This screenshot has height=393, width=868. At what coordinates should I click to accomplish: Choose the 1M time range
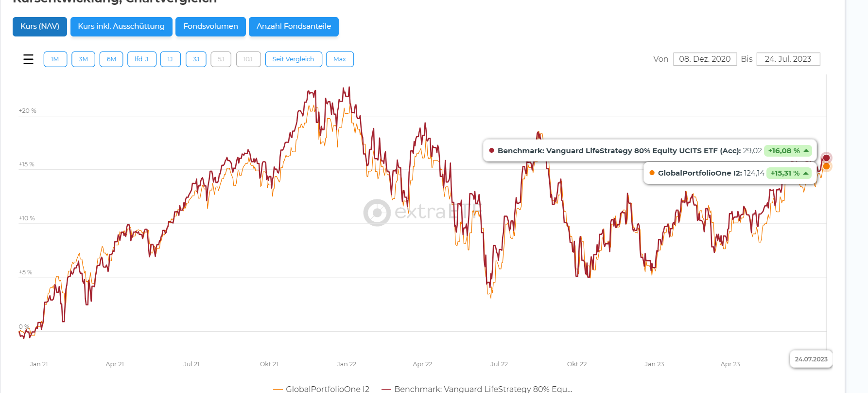[55, 59]
